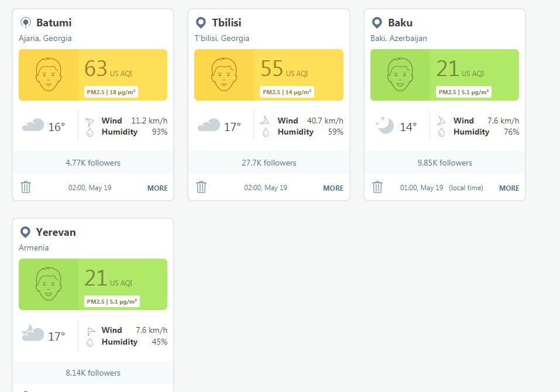Screen dimensions: 560x392
Task: Click the Baku location pin icon
Action: tap(377, 23)
